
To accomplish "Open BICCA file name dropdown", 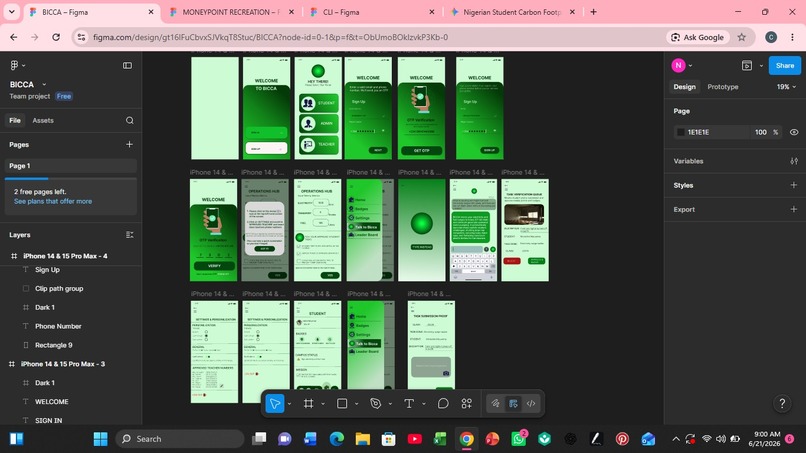I will tap(44, 84).
